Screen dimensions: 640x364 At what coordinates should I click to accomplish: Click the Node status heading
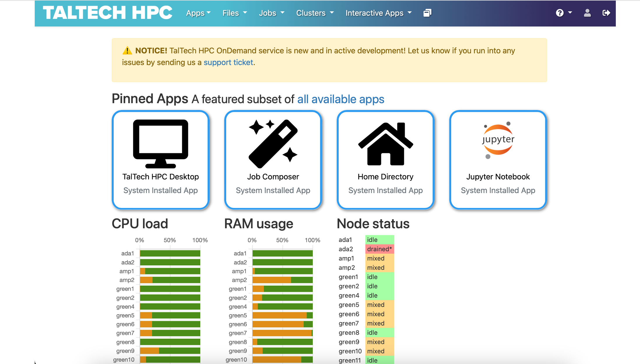[373, 224]
